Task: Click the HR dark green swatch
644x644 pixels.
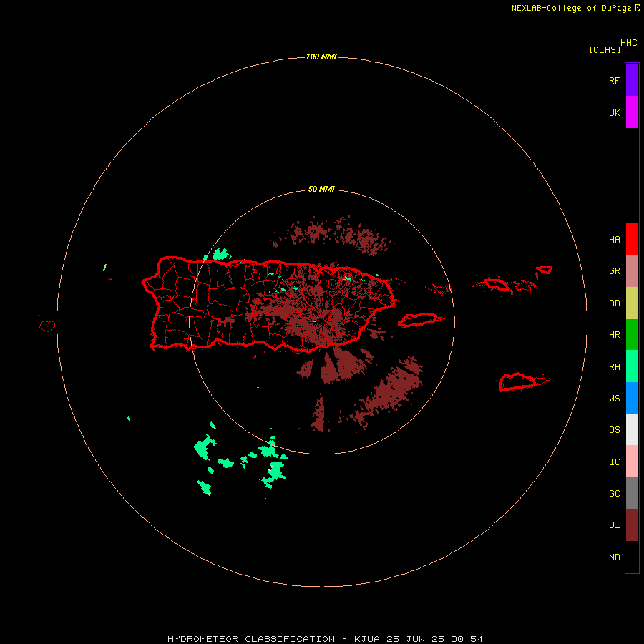Action: point(632,335)
